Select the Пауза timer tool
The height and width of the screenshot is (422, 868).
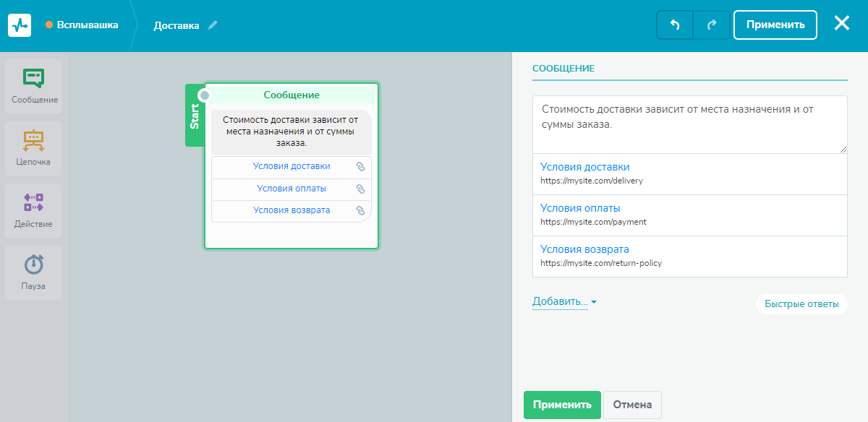[34, 273]
